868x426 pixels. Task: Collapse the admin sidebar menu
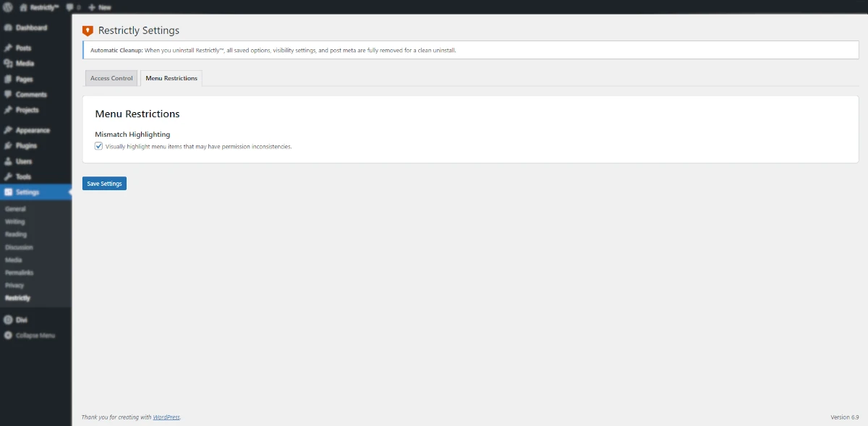(x=29, y=335)
